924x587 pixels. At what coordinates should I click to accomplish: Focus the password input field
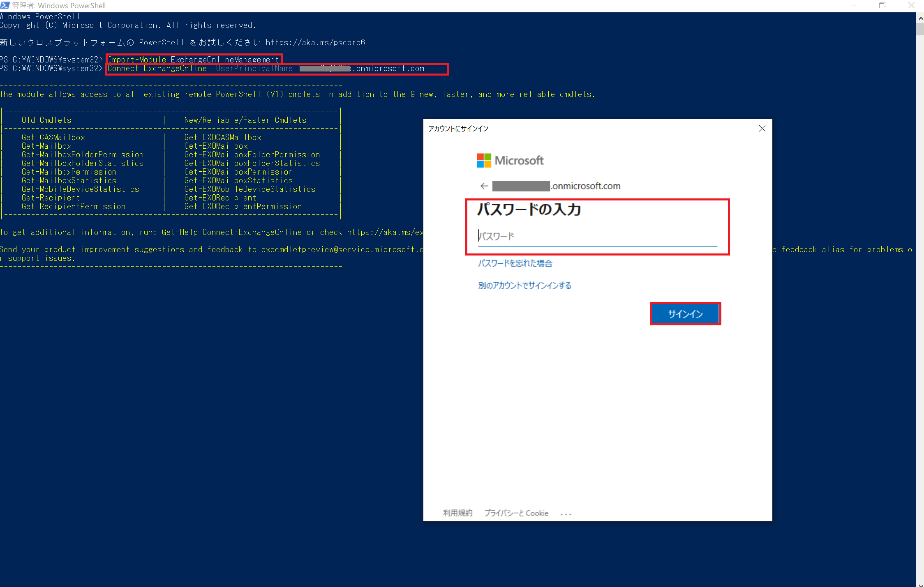597,237
